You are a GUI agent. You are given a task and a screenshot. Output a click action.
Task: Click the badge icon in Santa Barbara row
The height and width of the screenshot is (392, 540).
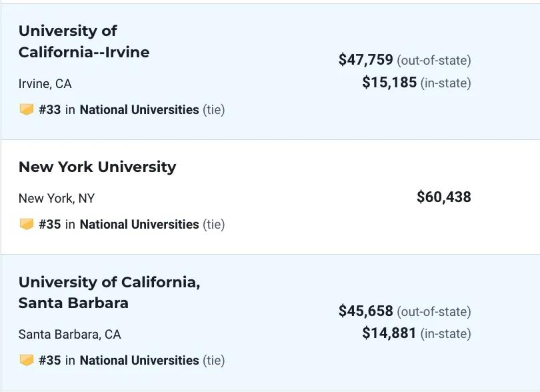26,360
